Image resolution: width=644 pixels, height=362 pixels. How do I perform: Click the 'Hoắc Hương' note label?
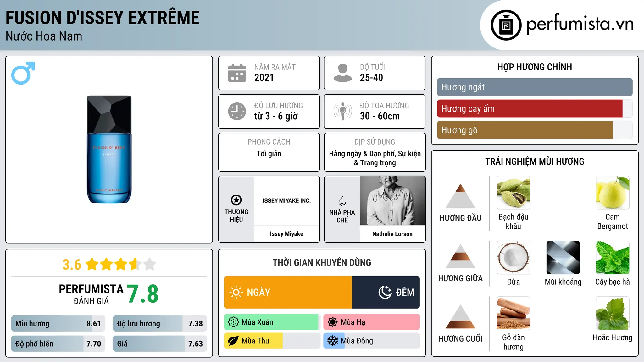(613, 337)
